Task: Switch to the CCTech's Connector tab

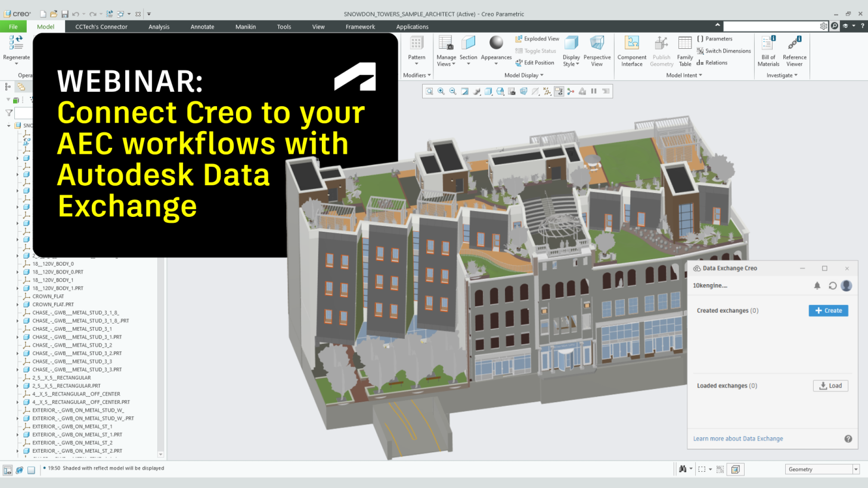Action: (x=101, y=26)
